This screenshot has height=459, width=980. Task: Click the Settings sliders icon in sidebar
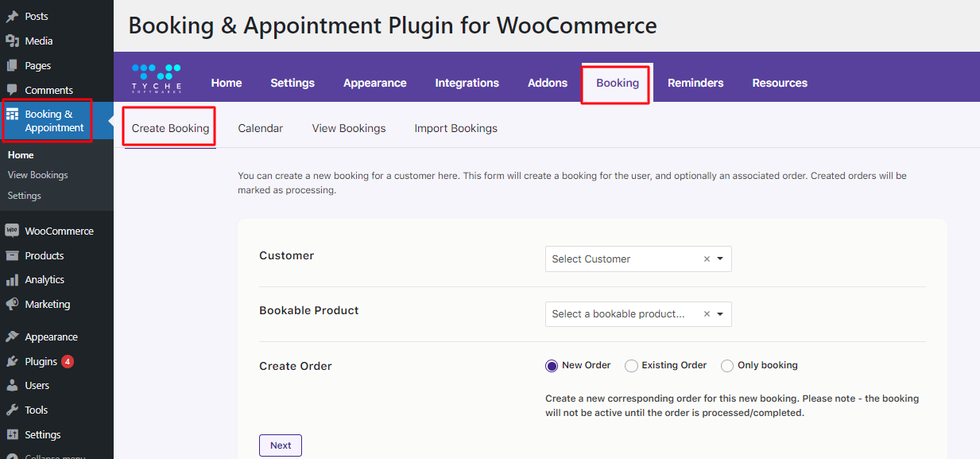click(12, 434)
